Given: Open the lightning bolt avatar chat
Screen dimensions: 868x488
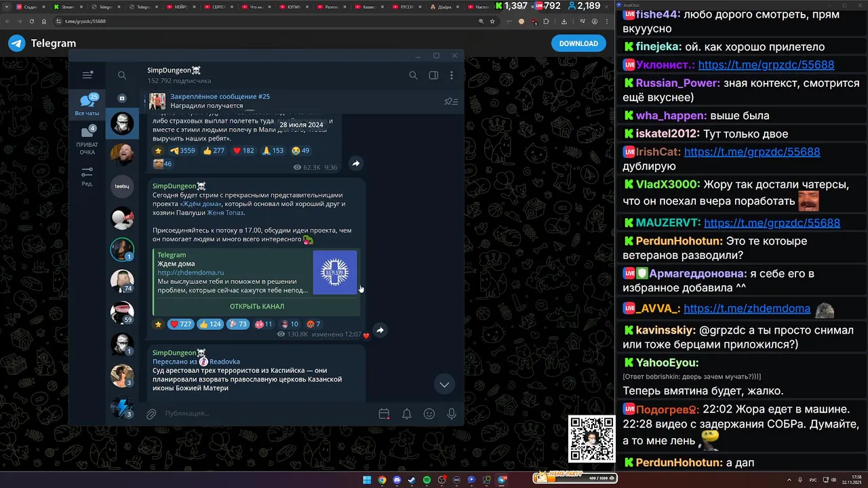Looking at the screenshot, I should [x=122, y=407].
